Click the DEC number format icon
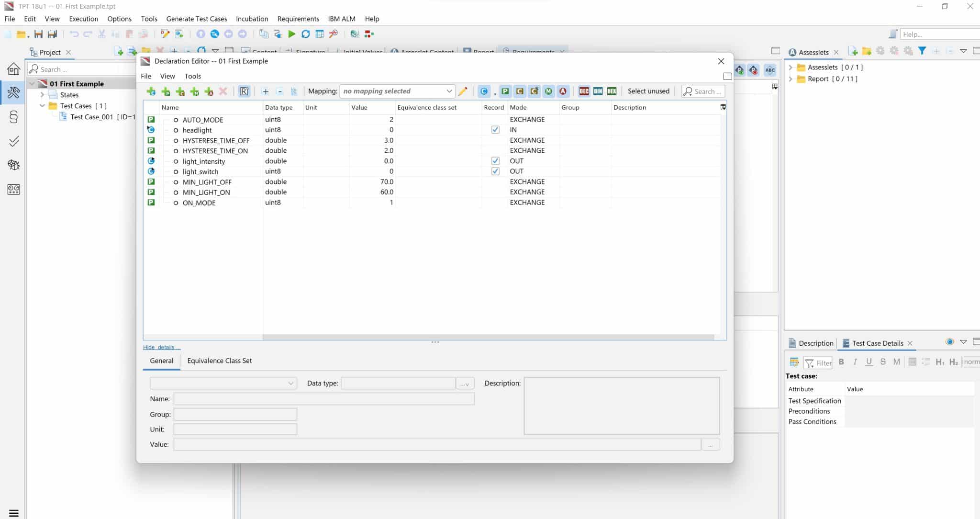The image size is (980, 519). click(x=584, y=91)
